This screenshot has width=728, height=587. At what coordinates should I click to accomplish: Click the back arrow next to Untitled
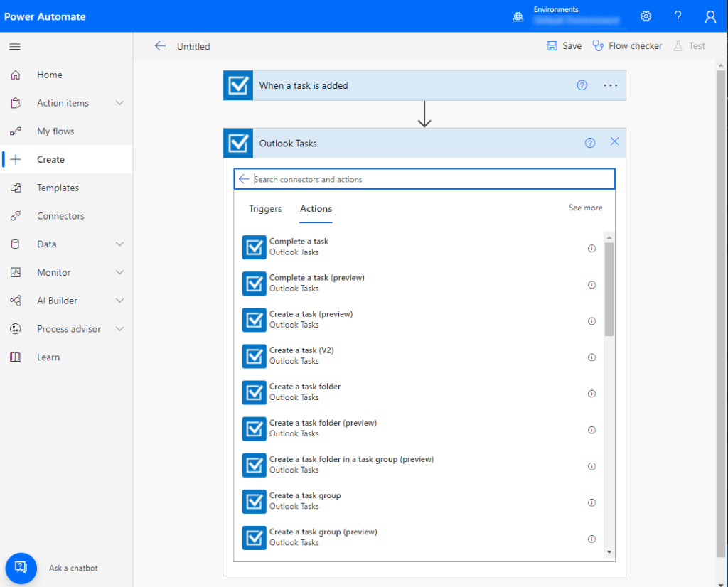point(161,45)
